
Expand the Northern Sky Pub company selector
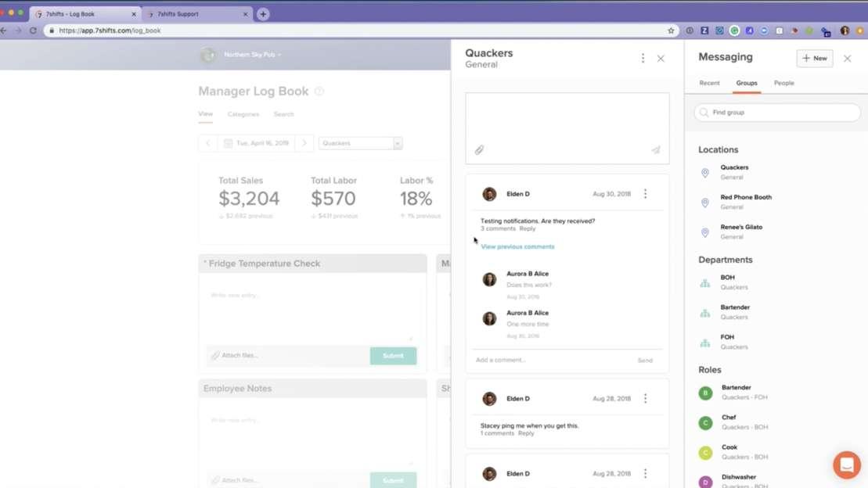click(253, 55)
